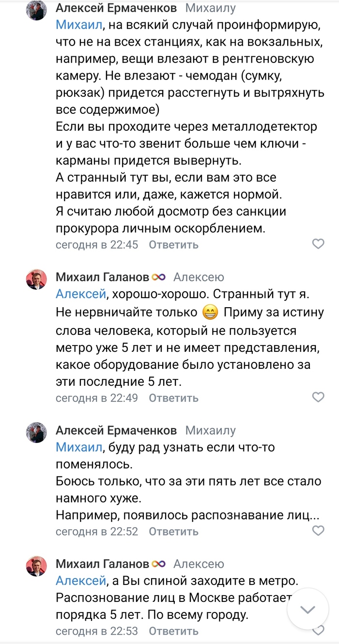Reply to the 22:49 comment
This screenshot has height=644, width=339.
click(173, 398)
